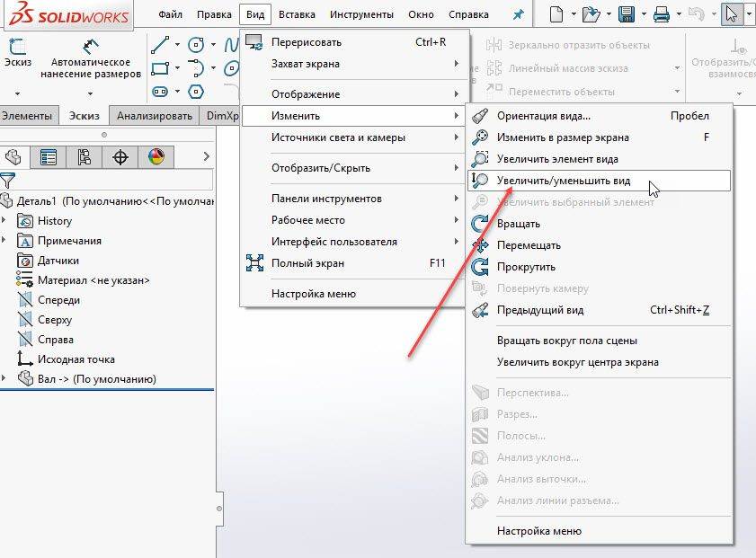Open dropdown arrow under Эскиз button
Image resolution: width=756 pixels, height=558 pixels.
tap(17, 93)
